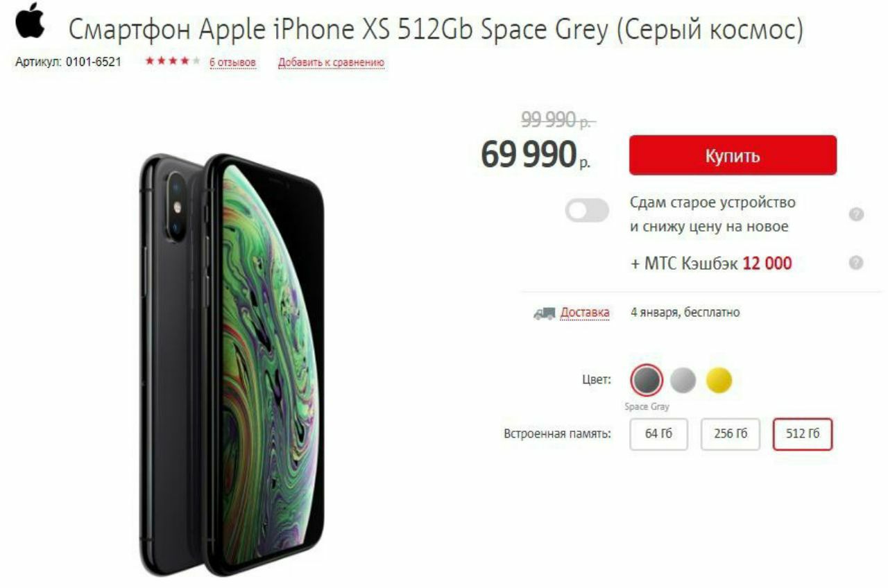
Task: Choose the Space Gray color swatch
Action: tap(647, 380)
